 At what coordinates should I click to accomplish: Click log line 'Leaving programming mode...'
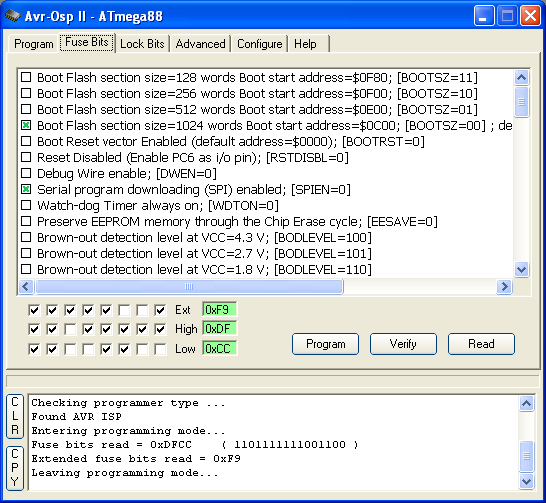point(125,473)
